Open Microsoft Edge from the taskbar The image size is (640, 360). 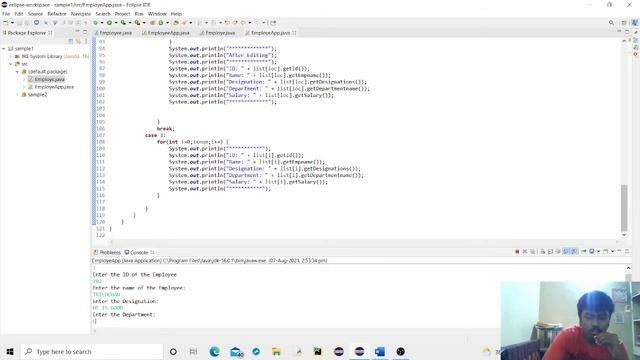215,351
